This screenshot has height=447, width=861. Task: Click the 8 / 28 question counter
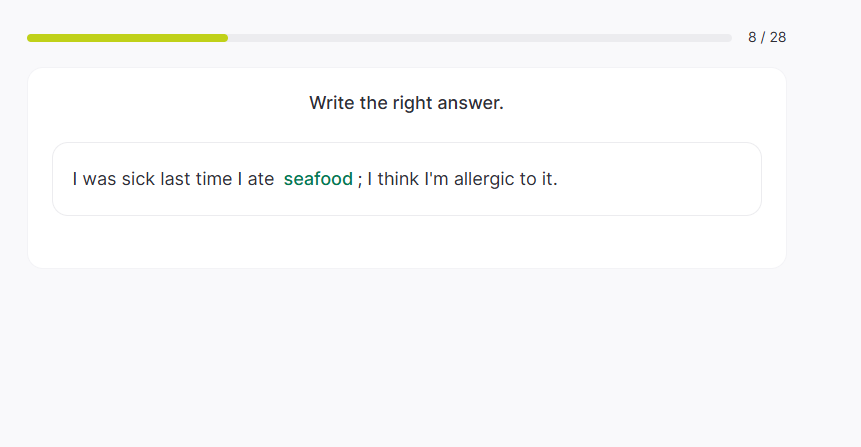pos(767,38)
